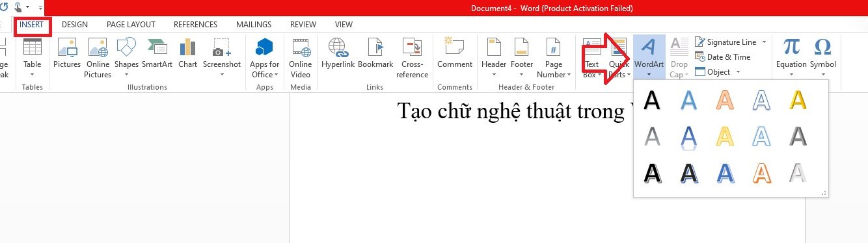
Task: Expand the Screenshot dropdown arrow
Action: pyautogui.click(x=222, y=74)
